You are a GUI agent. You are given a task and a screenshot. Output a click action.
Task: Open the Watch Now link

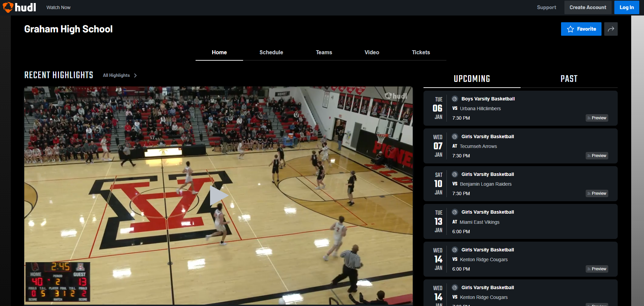[x=58, y=7]
